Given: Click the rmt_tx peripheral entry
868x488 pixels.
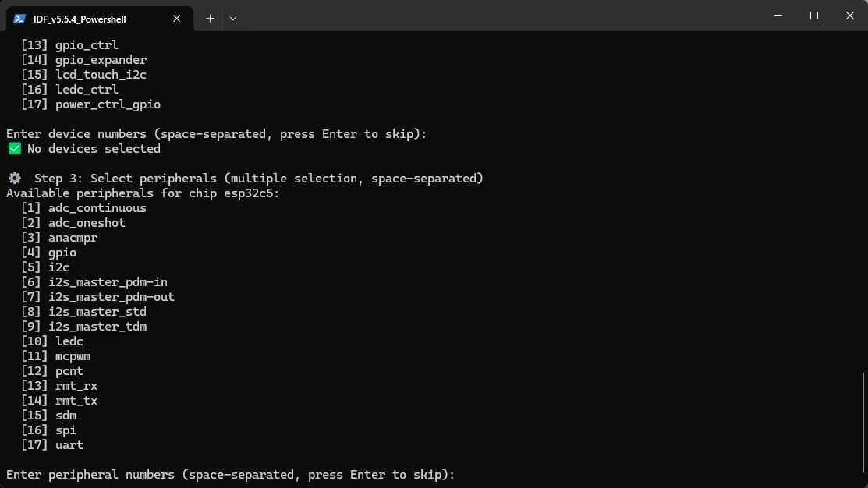Looking at the screenshot, I should pos(76,401).
